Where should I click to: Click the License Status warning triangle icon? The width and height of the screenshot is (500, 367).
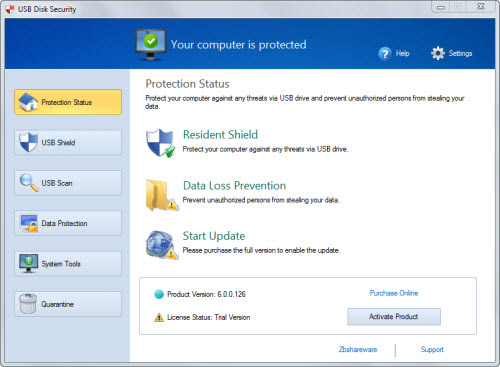coord(159,317)
